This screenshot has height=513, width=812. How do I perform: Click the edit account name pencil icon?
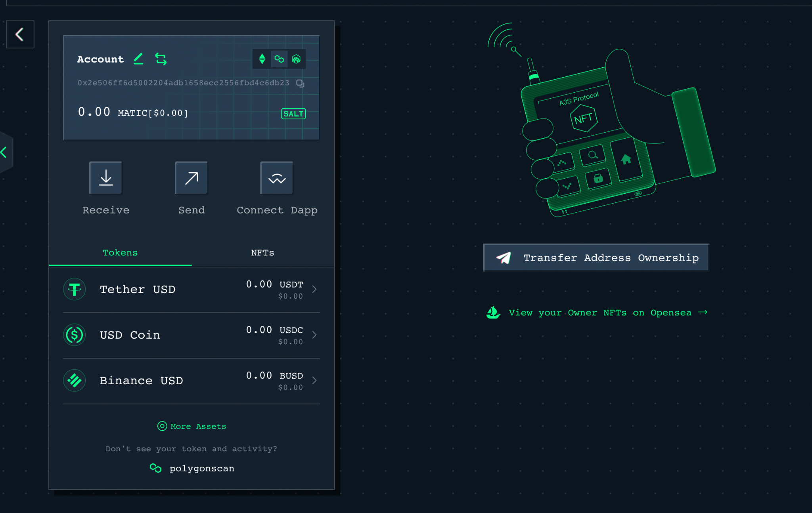click(138, 59)
